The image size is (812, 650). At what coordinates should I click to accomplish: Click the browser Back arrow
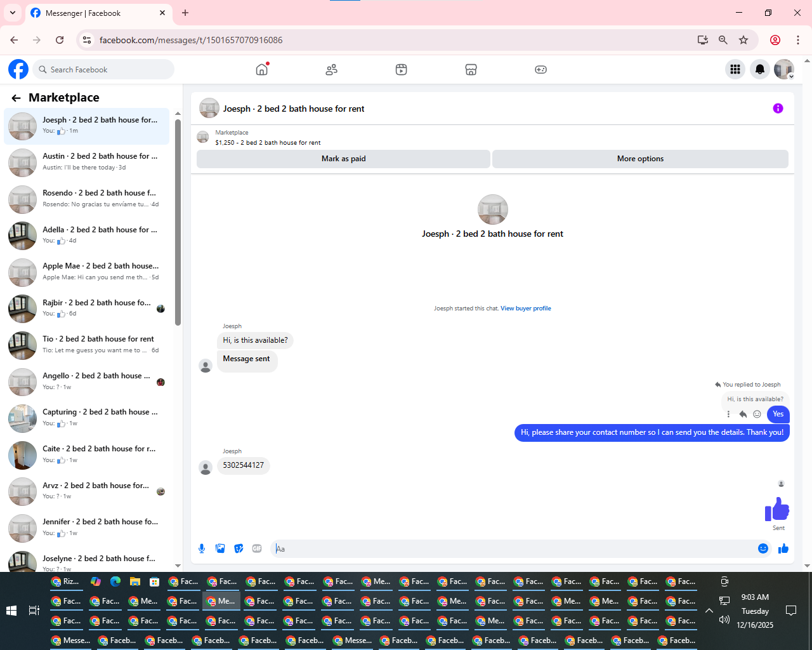[x=14, y=40]
